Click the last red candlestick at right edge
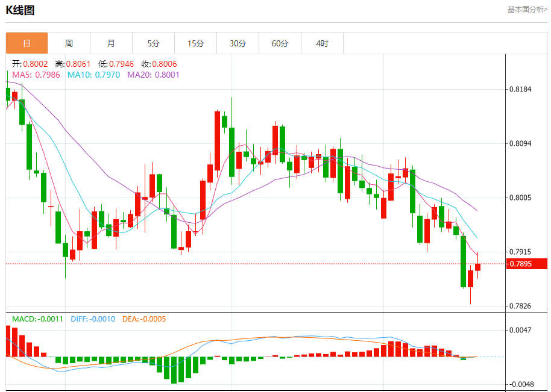 pyautogui.click(x=477, y=267)
